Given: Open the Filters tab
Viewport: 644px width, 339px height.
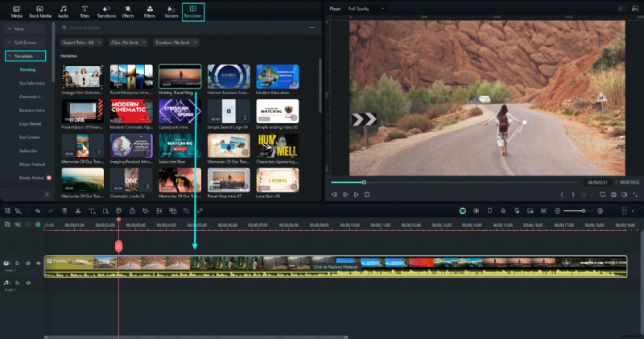Looking at the screenshot, I should pyautogui.click(x=150, y=12).
